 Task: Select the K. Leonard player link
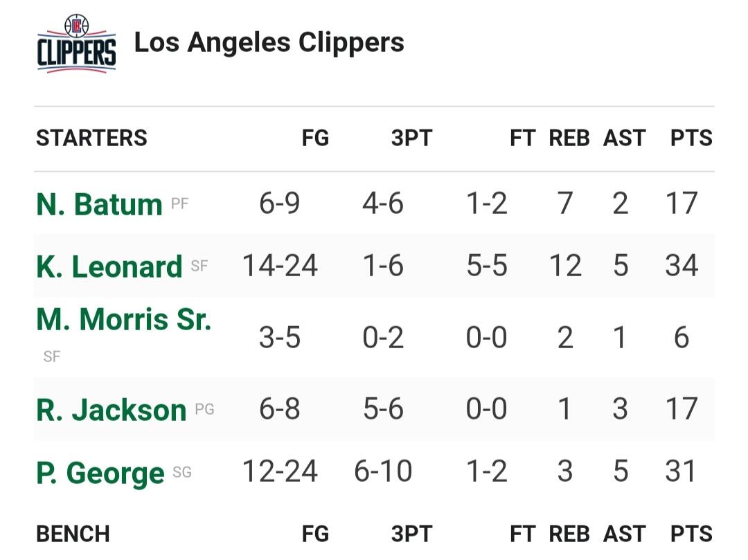109,267
